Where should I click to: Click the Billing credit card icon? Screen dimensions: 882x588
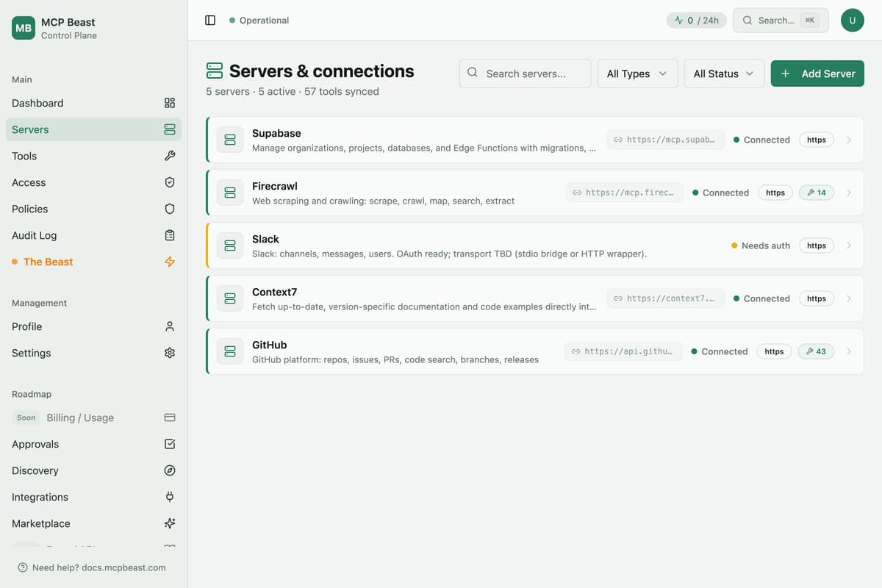(170, 417)
